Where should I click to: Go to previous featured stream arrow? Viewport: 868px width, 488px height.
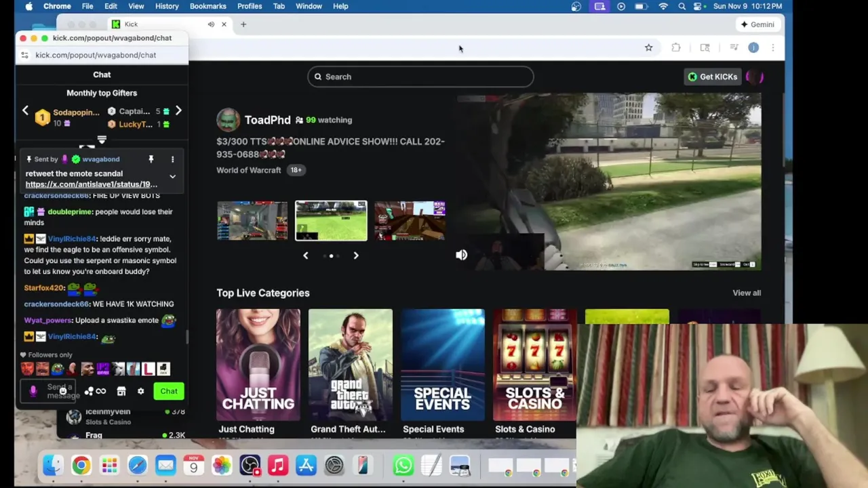[305, 256]
